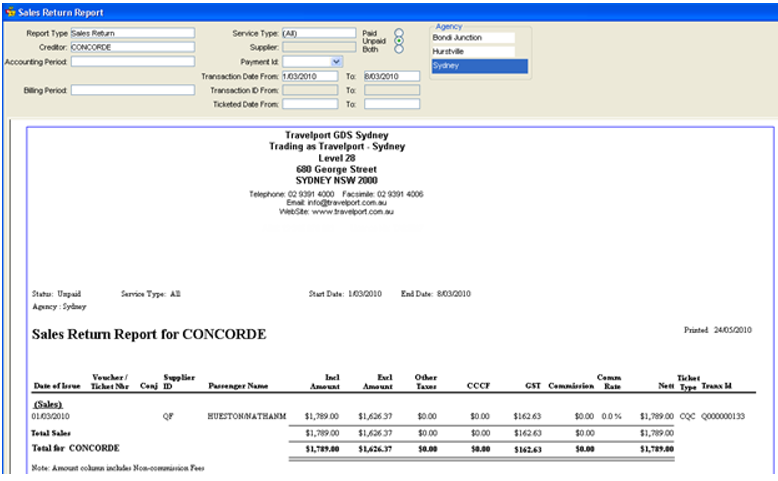Screen dimensions: 778x481
Task: Click the 'Status: Unpaid' text
Action: [x=56, y=294]
